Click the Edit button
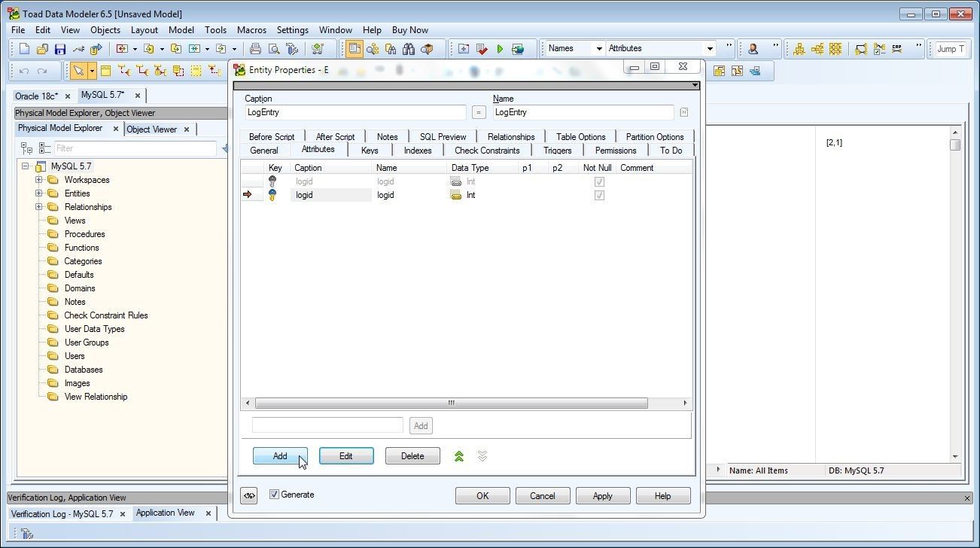980x548 pixels. tap(346, 456)
